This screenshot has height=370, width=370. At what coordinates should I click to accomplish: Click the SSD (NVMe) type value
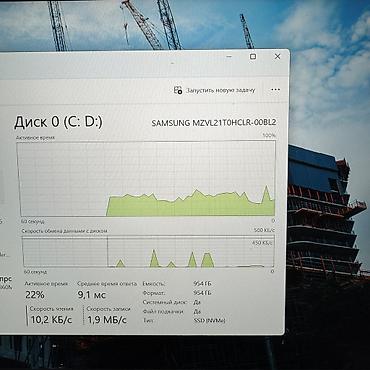click(x=209, y=320)
